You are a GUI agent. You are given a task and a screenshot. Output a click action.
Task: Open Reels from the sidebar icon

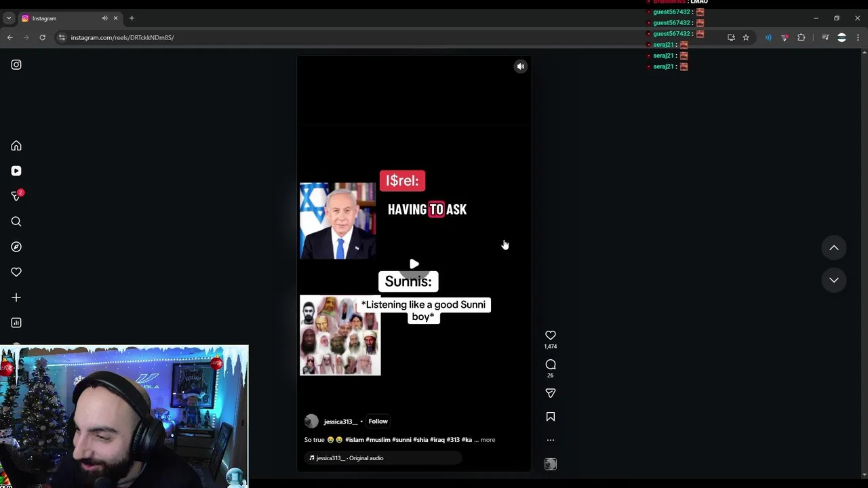click(x=16, y=171)
